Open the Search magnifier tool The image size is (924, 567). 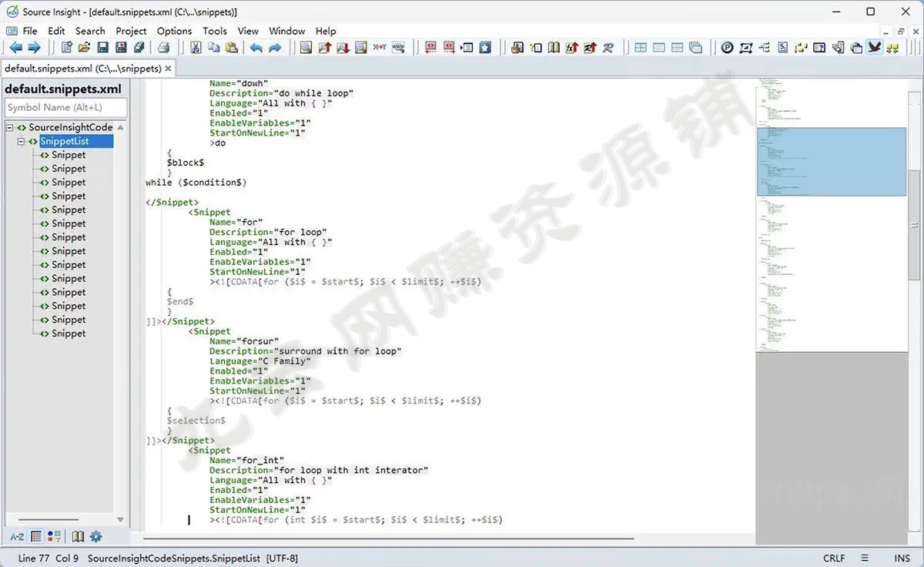point(306,48)
